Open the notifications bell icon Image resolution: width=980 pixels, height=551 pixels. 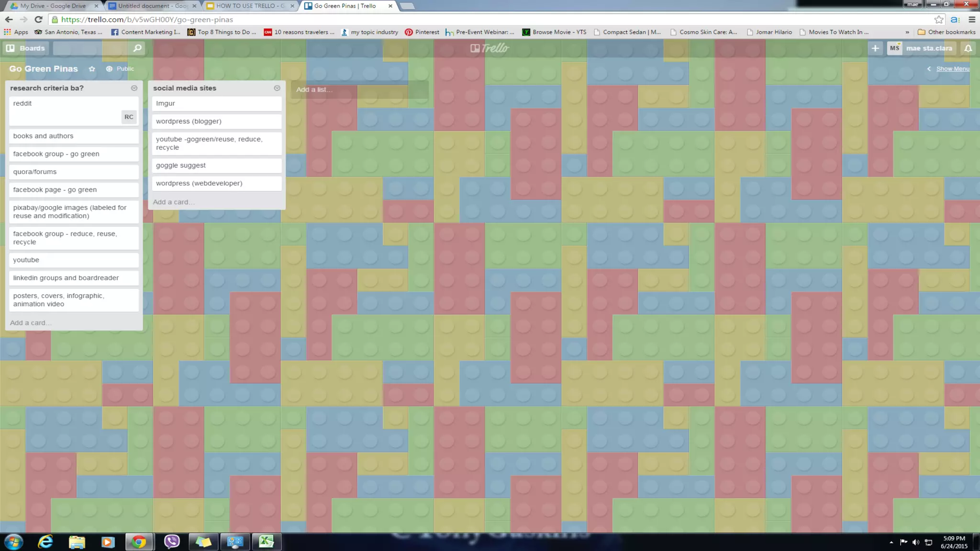click(968, 48)
